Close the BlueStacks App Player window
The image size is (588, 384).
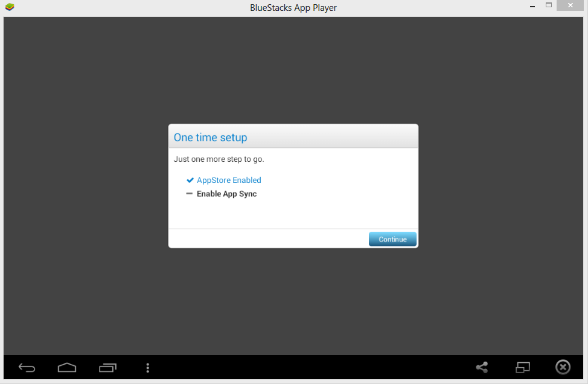570,5
